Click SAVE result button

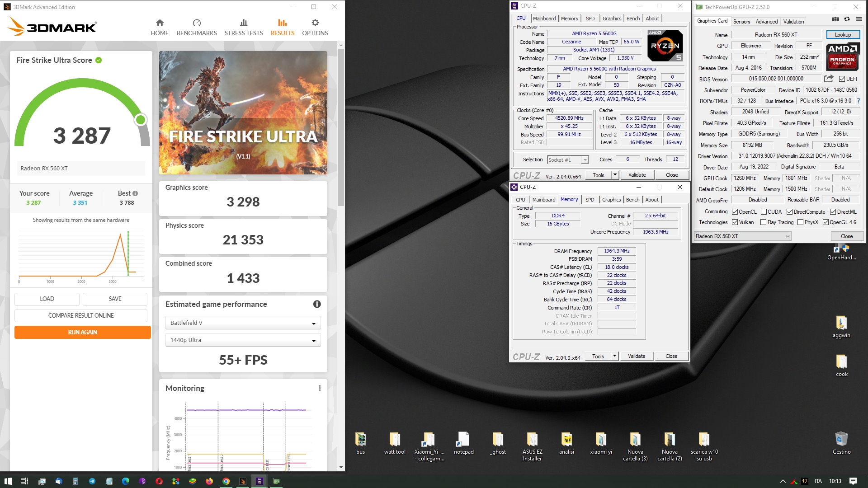click(x=115, y=299)
